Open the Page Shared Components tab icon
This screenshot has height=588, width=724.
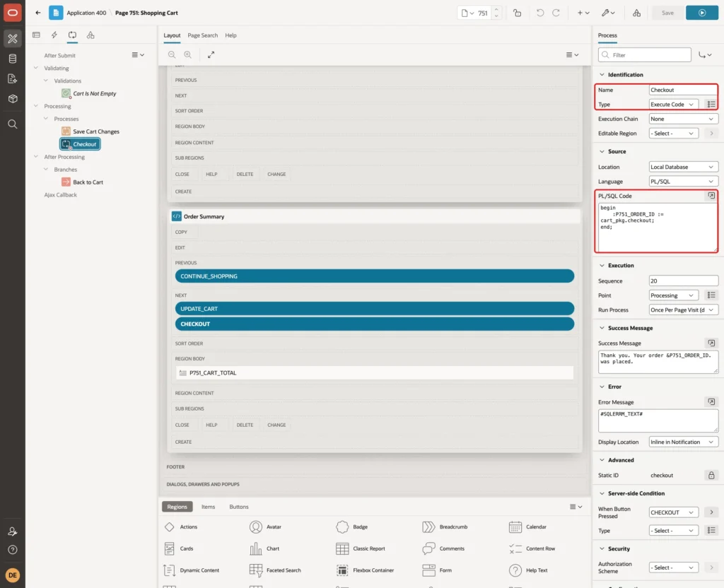click(x=90, y=35)
